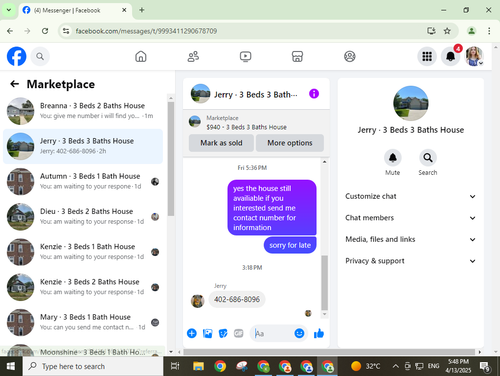Open the Notifications bell with badge
The height and width of the screenshot is (376, 500).
(x=451, y=56)
